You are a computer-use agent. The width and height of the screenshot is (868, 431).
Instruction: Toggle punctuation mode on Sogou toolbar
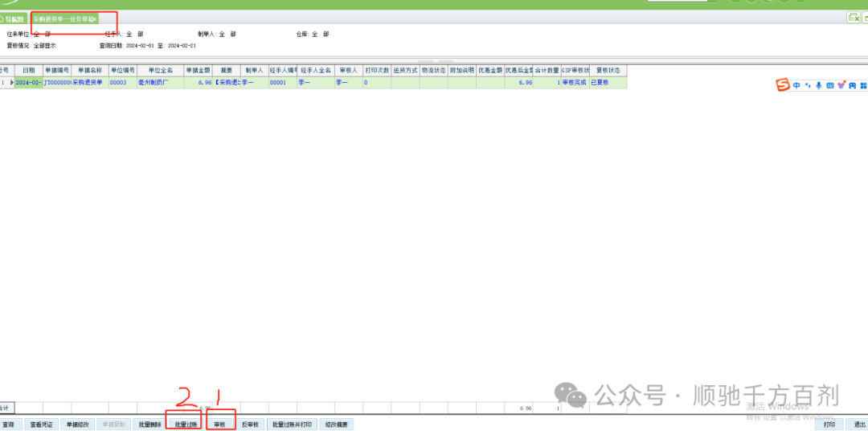pyautogui.click(x=808, y=85)
